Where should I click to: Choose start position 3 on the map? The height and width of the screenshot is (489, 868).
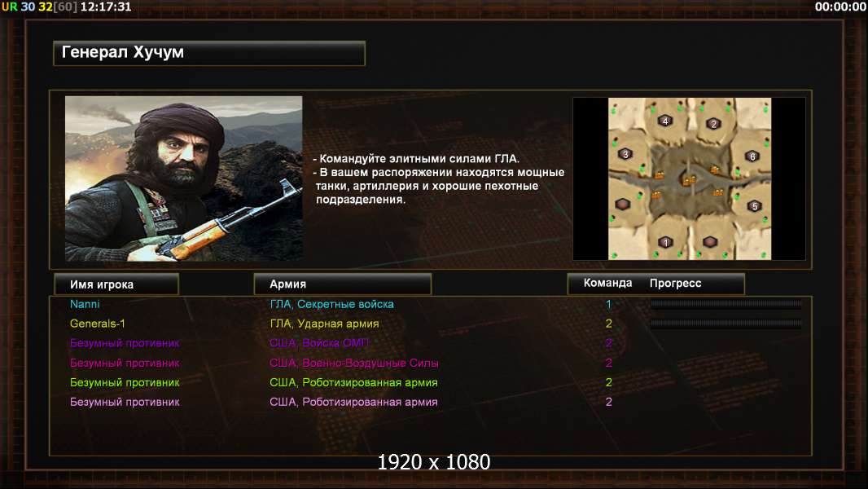pos(625,154)
